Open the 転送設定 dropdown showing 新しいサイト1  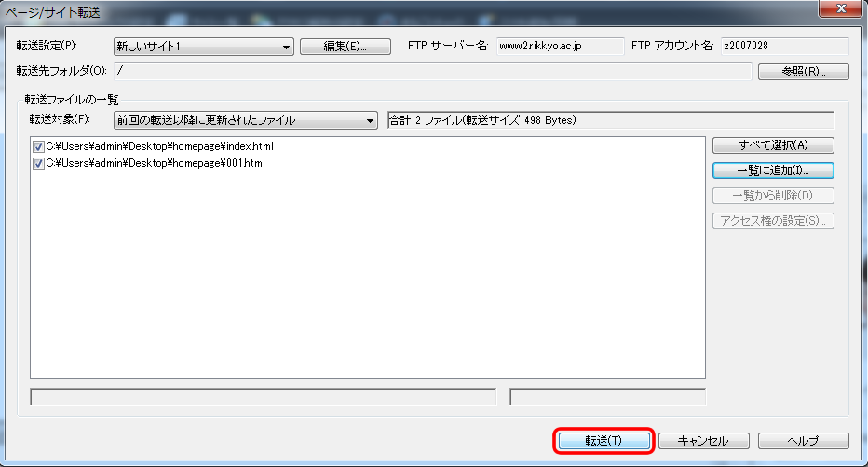[x=204, y=47]
